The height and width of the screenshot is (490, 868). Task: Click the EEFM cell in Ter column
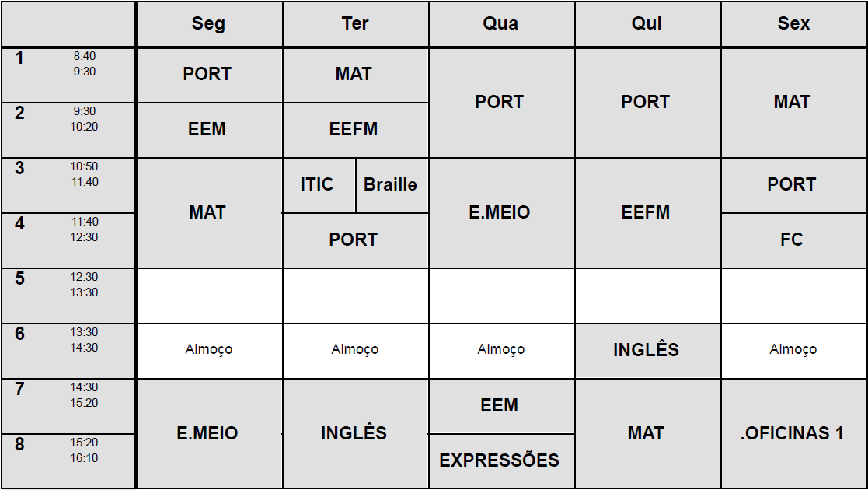coord(354,130)
